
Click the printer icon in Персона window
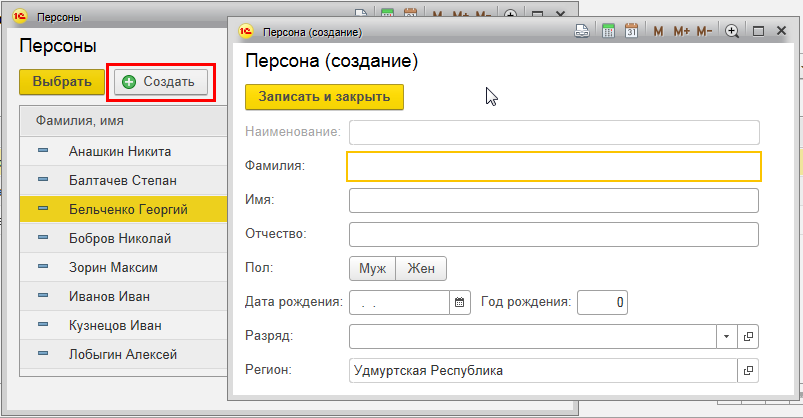pos(582,31)
